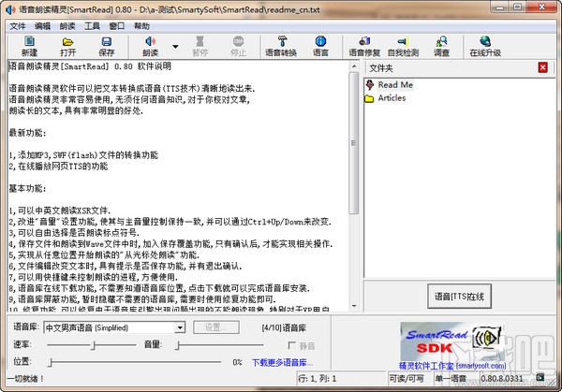562x392 pixels.
Task: Open a file with the 打开 icon
Action: coord(67,46)
